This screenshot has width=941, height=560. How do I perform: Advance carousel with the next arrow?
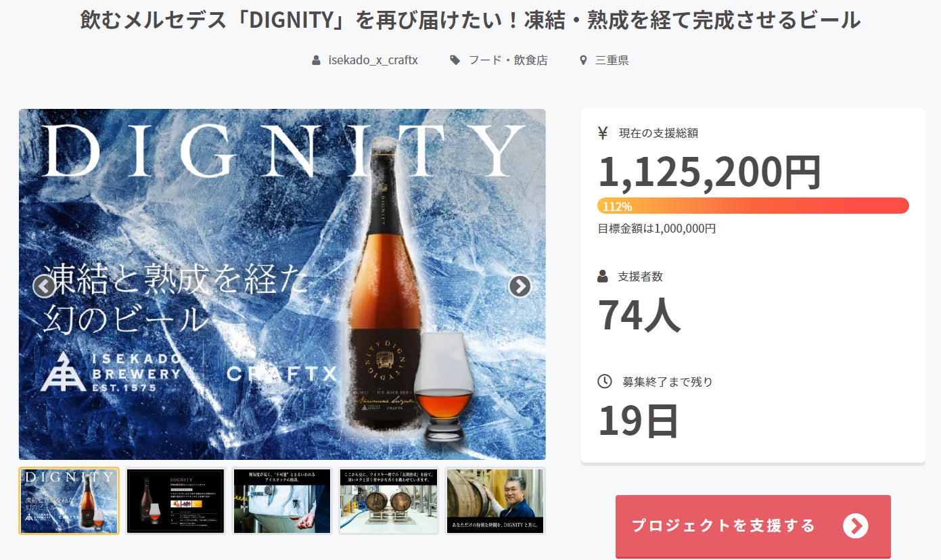pyautogui.click(x=520, y=287)
